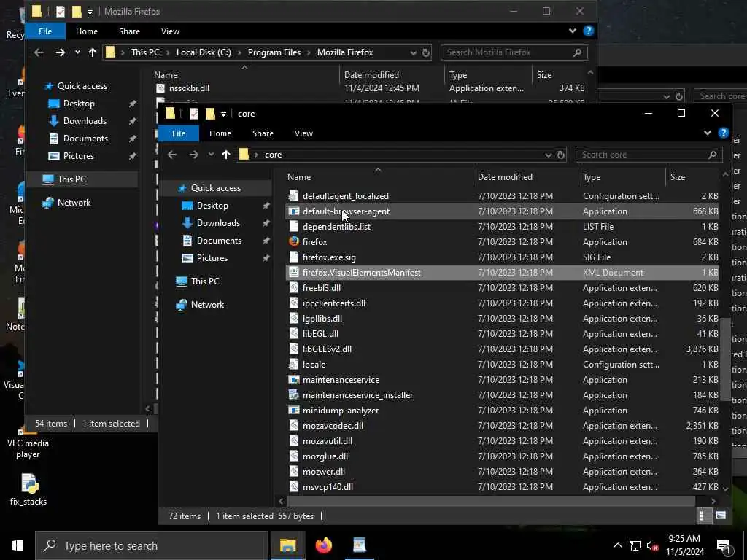Click the muted volume tray icon
The height and width of the screenshot is (560, 747).
tap(651, 545)
